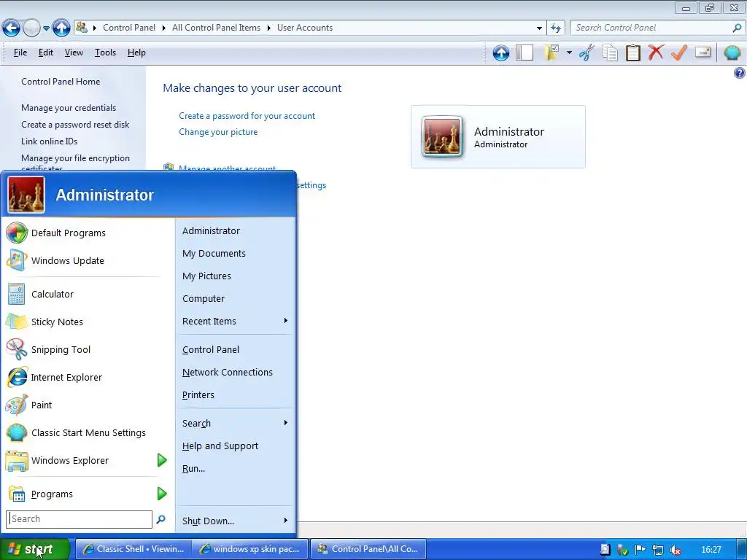This screenshot has height=560, width=747.
Task: Click the Copy toolbar icon
Action: coord(610,52)
